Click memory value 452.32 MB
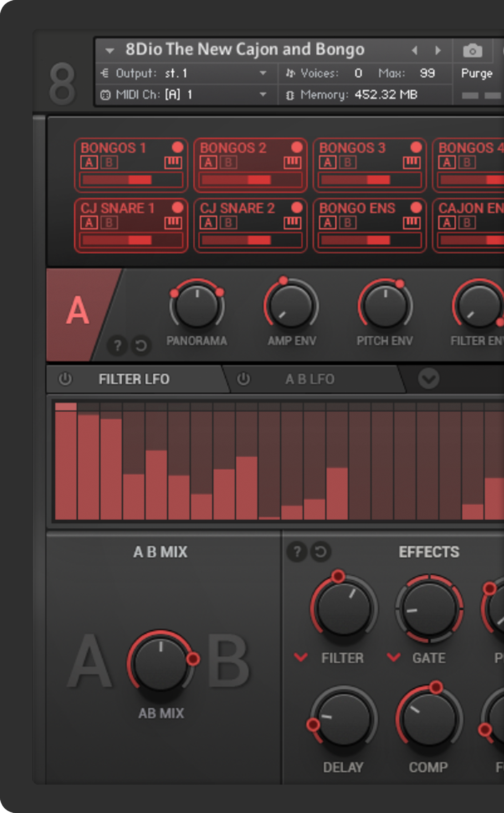Screen dimensions: 504x813 click(386, 95)
